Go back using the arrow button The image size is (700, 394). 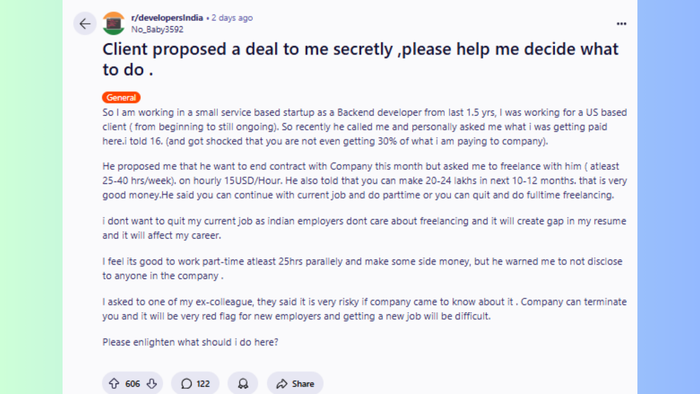pos(85,24)
